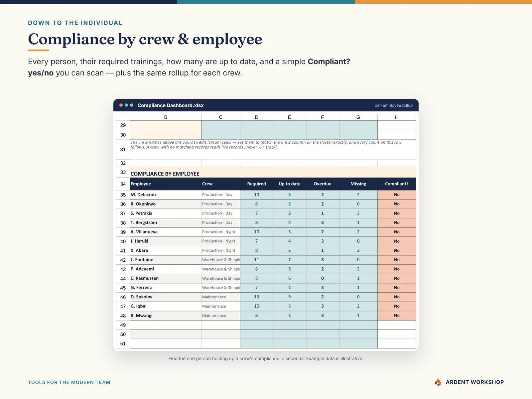Viewport: 532px width, 399px height.
Task: Click the Missing column header cell
Action: [x=358, y=184]
